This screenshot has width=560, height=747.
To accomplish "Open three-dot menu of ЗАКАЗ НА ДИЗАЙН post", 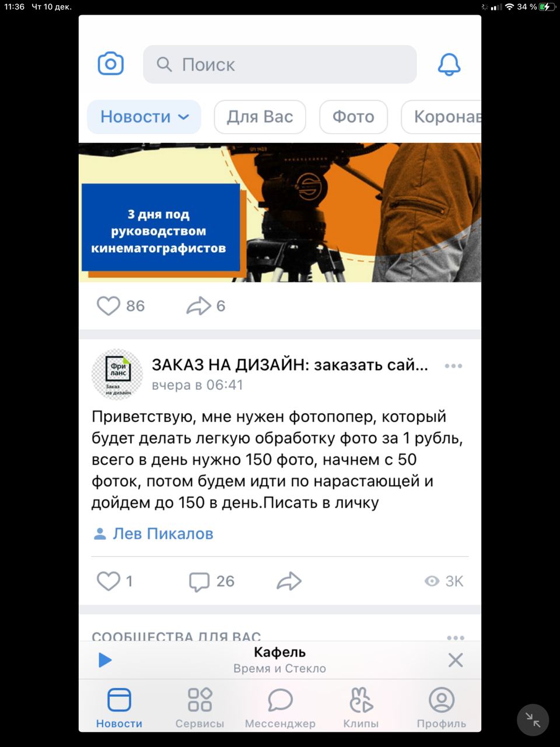I will pos(453,366).
